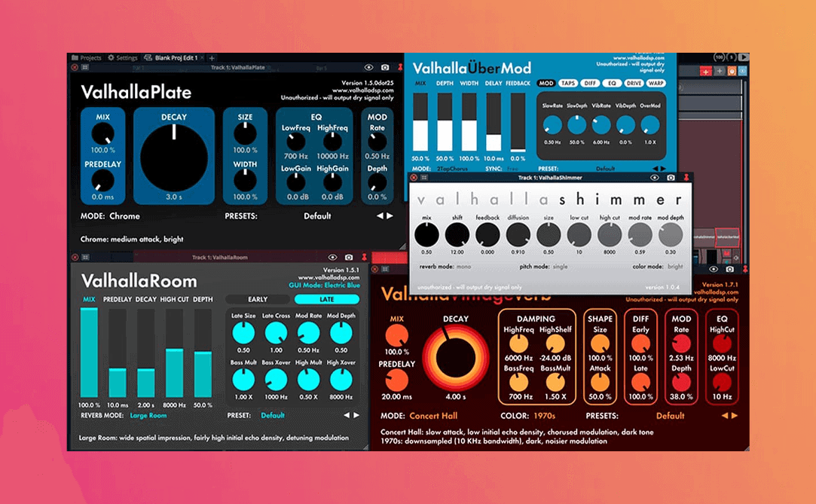
Task: Select the Blank Proj Edit 1 tab
Action: click(x=176, y=57)
